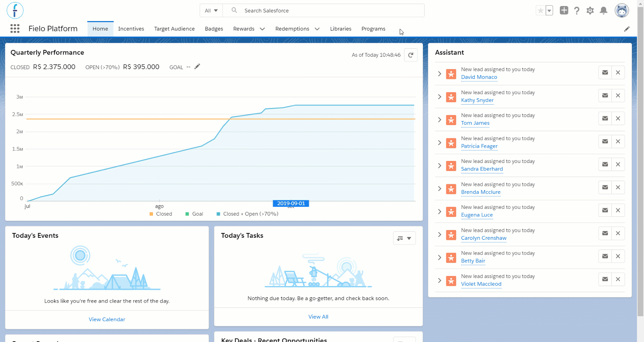This screenshot has width=644, height=342.
Task: Send email to Patricia Feager lead
Action: [x=605, y=141]
